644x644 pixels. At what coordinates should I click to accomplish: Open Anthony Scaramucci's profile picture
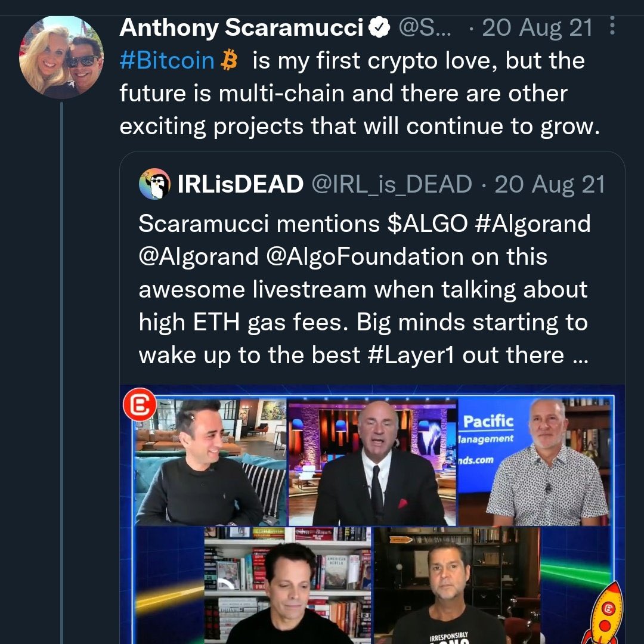(x=61, y=57)
